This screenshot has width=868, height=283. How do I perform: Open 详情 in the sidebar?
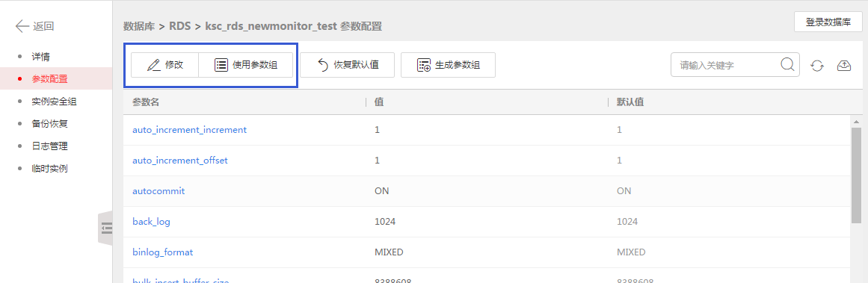coord(41,57)
